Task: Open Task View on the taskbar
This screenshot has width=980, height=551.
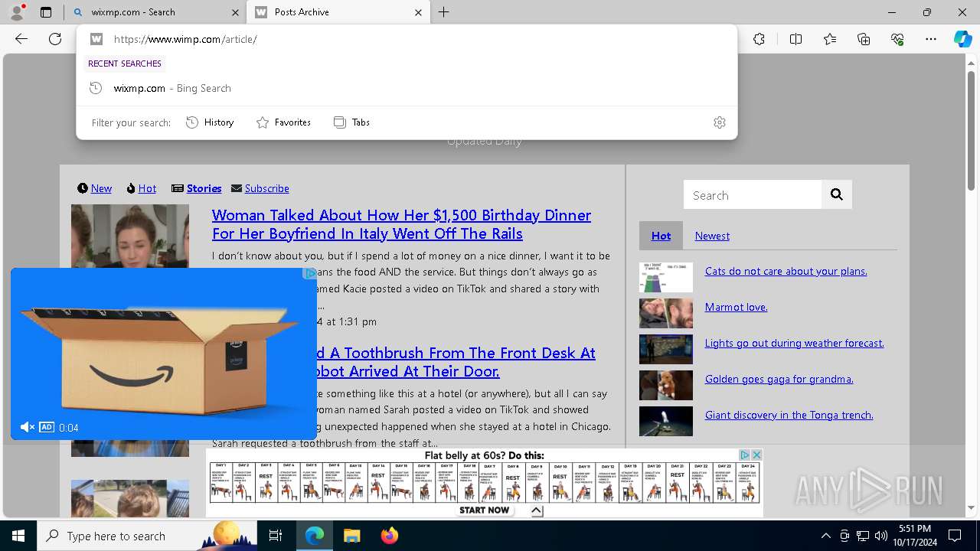Action: (276, 536)
